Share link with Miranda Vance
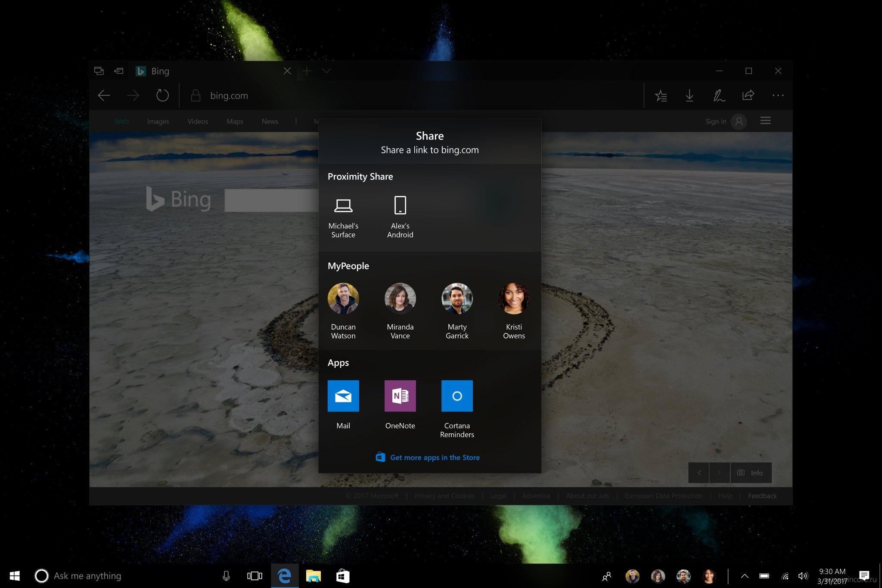 400,311
